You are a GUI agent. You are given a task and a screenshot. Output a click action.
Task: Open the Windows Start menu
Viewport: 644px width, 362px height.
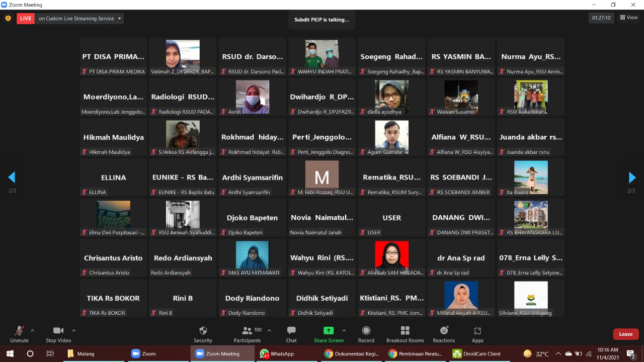tap(10, 354)
